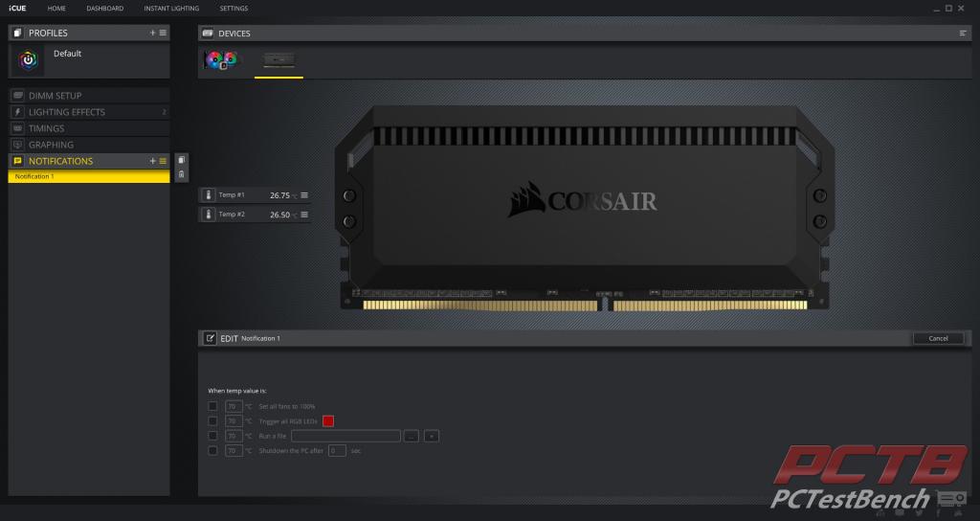
Task: Enable 'Run a file' checkbox
Action: click(x=212, y=436)
